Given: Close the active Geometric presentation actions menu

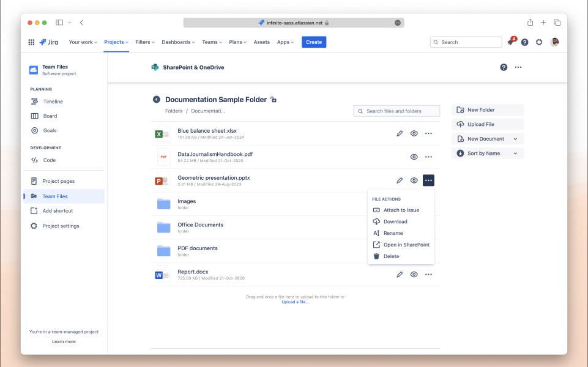Looking at the screenshot, I should (x=428, y=180).
